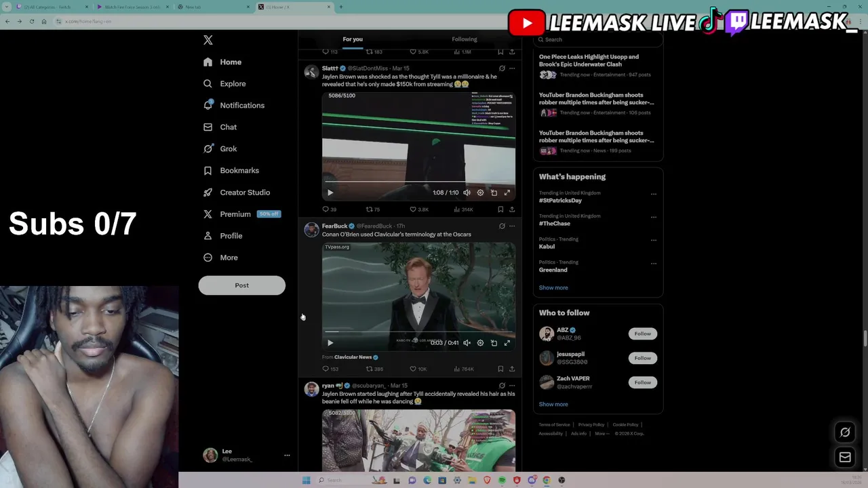Show more under What's happening
This screenshot has height=488, width=868.
(x=553, y=287)
